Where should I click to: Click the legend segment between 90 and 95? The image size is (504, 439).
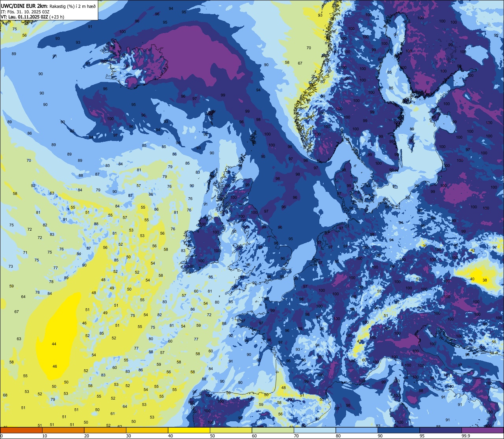[399, 430]
